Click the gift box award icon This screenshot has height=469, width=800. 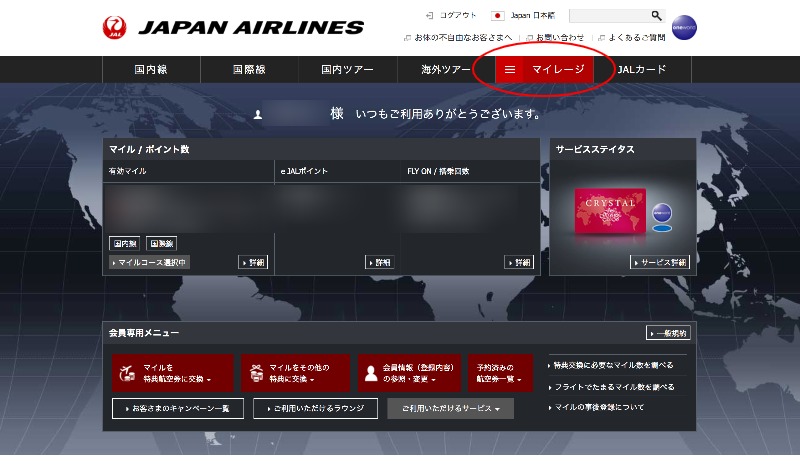click(257, 373)
